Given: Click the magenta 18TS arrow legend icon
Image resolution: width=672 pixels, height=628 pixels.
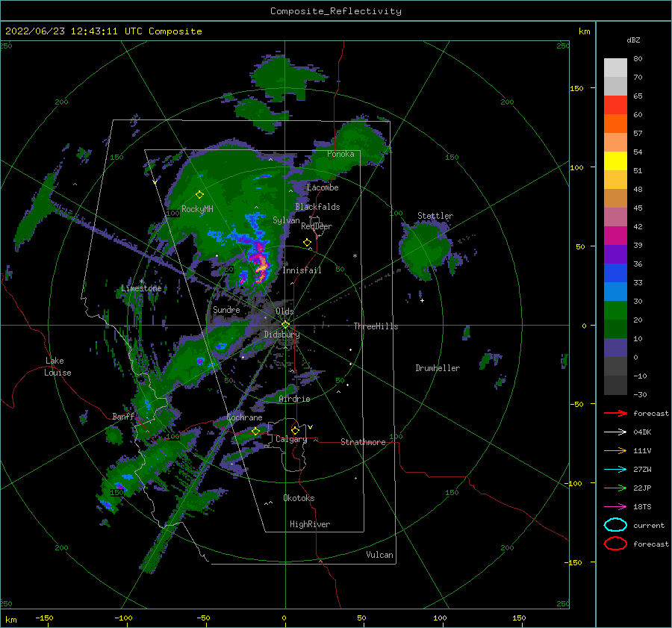Looking at the screenshot, I should (615, 507).
